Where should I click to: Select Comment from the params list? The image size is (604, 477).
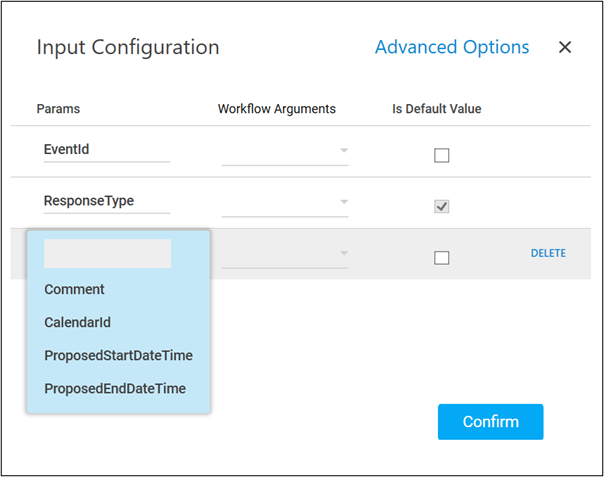74,290
